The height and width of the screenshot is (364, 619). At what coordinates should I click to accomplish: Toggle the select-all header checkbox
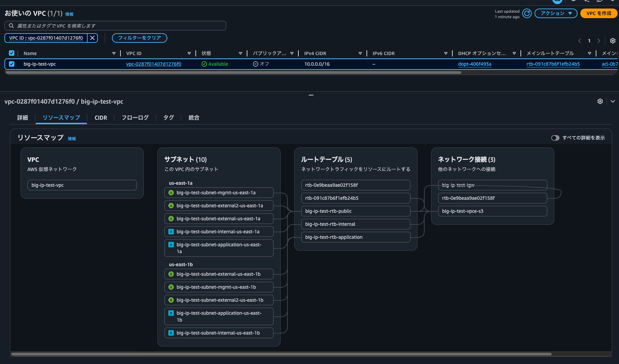(x=12, y=53)
